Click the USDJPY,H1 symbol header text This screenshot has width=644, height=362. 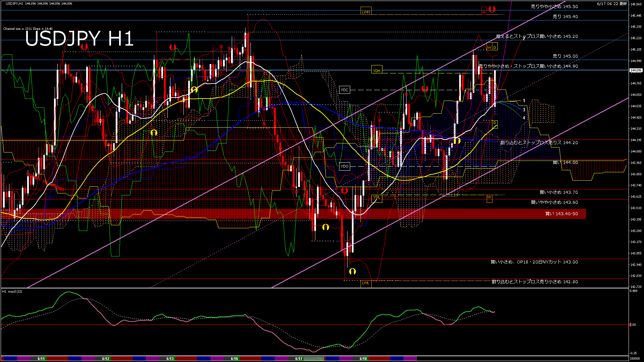(x=14, y=4)
